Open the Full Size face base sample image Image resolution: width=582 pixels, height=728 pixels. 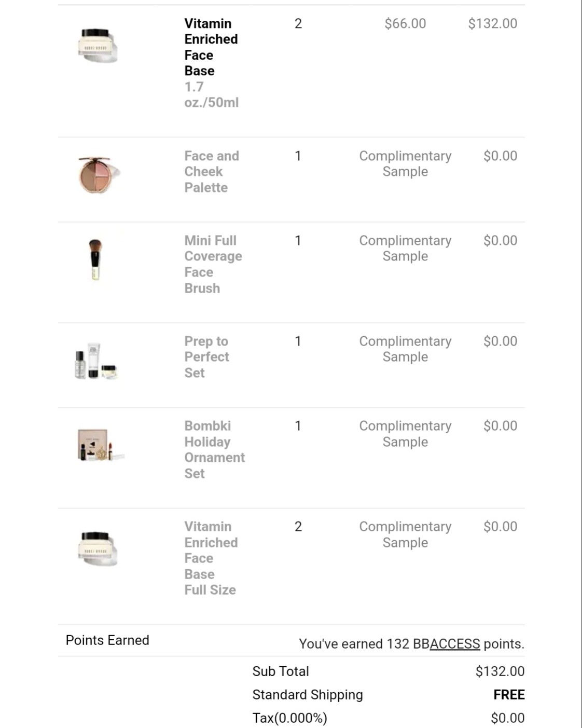tap(98, 548)
